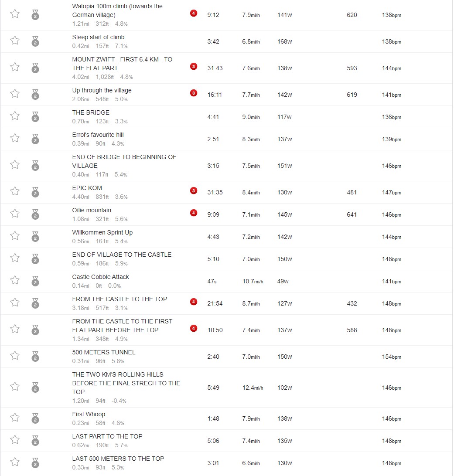Click the 31:35 time on the EPIC KOM row

215,193
